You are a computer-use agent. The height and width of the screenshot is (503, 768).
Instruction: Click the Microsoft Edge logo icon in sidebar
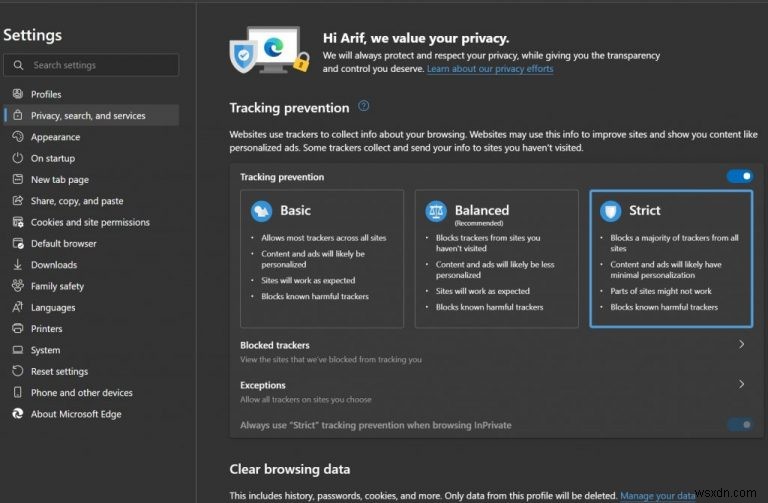(x=18, y=413)
